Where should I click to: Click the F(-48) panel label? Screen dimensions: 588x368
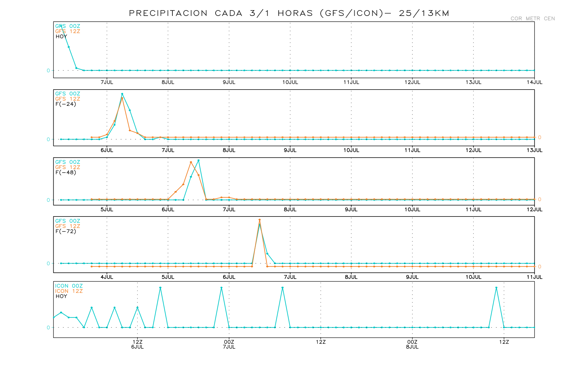tap(66, 172)
